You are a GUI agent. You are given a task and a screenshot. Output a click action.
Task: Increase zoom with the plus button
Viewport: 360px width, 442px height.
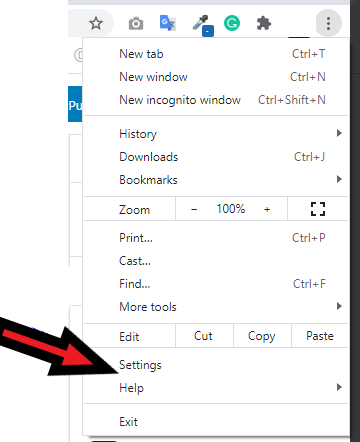click(267, 209)
